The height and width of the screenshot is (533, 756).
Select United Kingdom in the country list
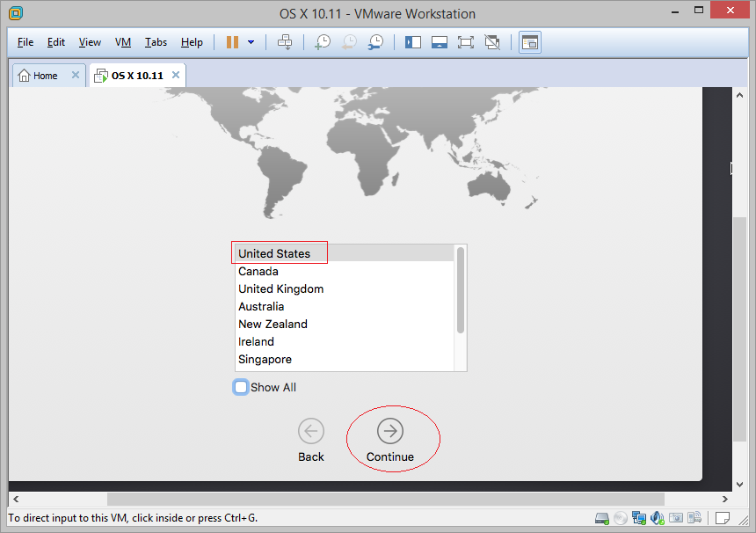pos(345,289)
